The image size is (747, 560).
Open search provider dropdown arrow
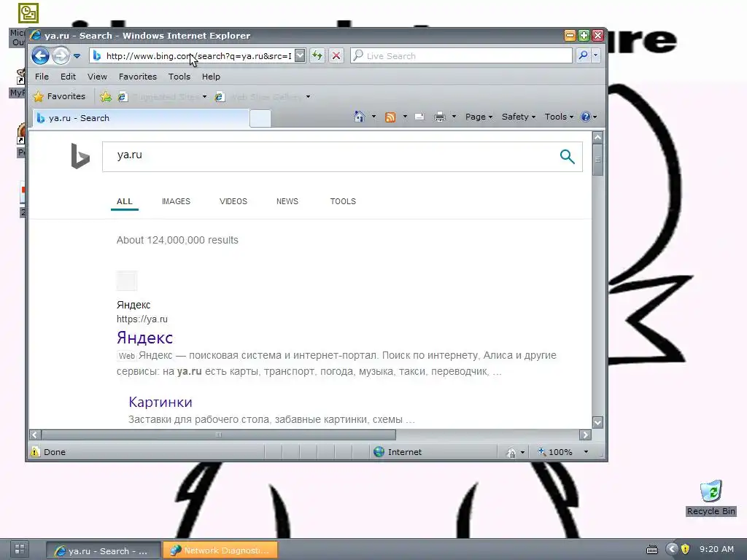595,55
